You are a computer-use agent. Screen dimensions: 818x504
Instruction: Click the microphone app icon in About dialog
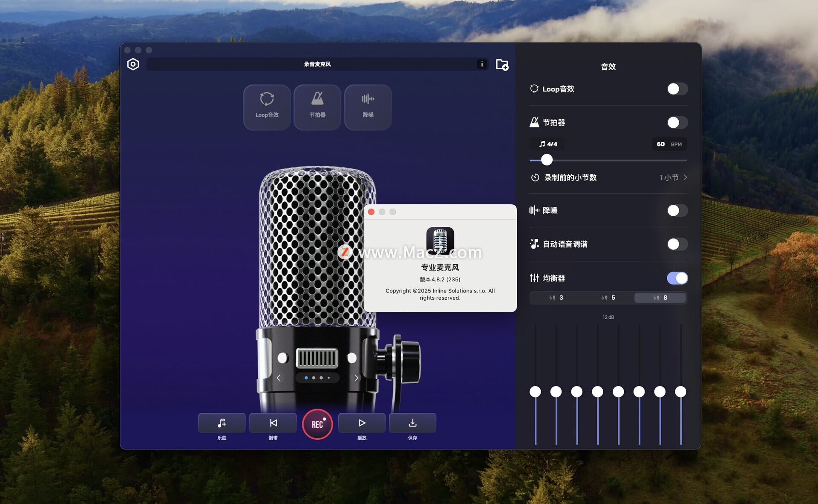[440, 241]
